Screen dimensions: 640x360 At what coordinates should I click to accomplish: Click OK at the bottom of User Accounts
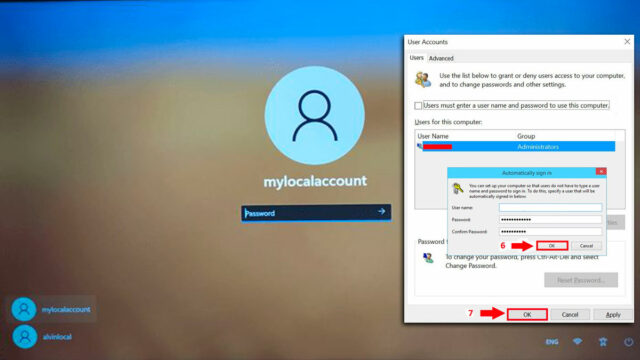tap(527, 314)
